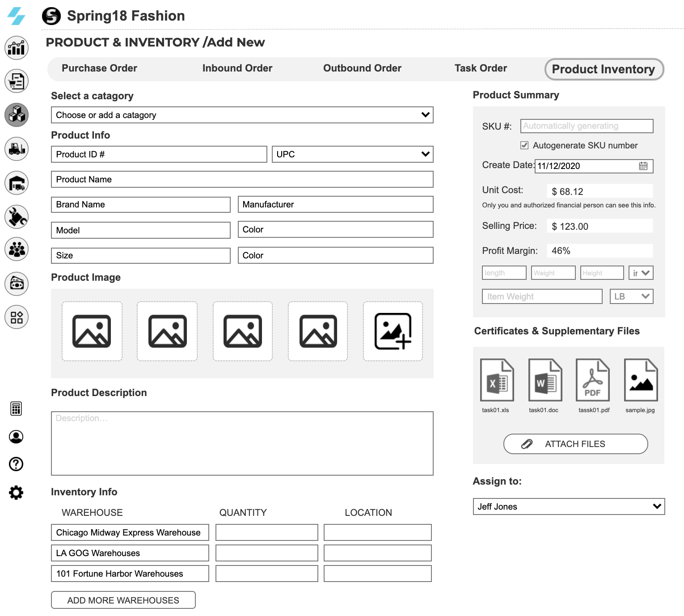Click the Profit Margin value field
The height and width of the screenshot is (616, 684).
click(x=600, y=251)
